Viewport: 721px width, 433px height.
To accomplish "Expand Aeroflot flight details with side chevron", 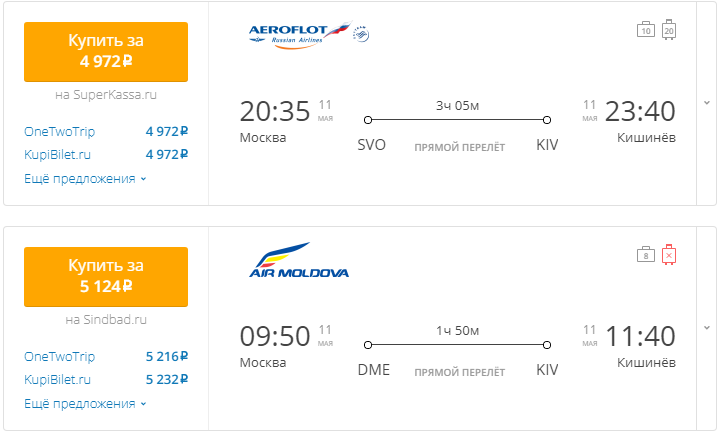I will (707, 103).
